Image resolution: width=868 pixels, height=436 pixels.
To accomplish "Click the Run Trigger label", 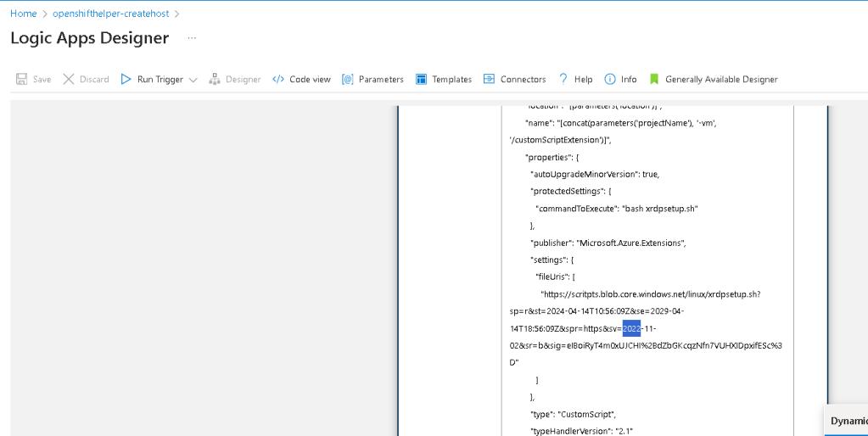I will pyautogui.click(x=160, y=79).
